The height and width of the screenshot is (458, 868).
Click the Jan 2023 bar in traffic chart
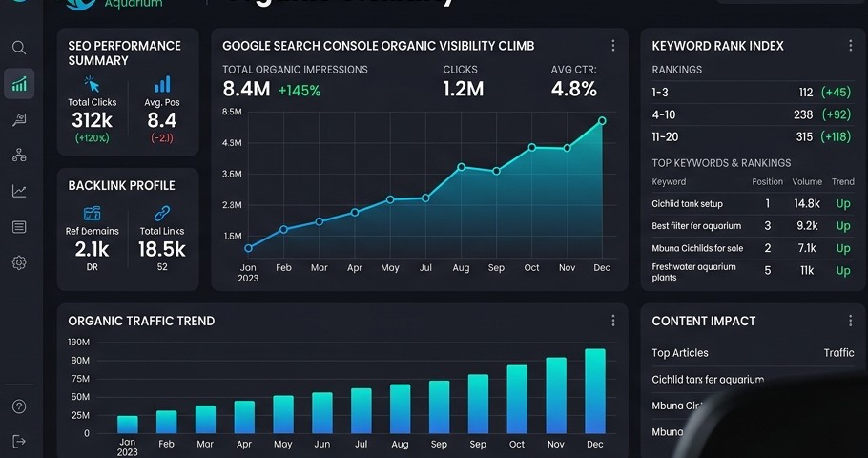click(127, 425)
